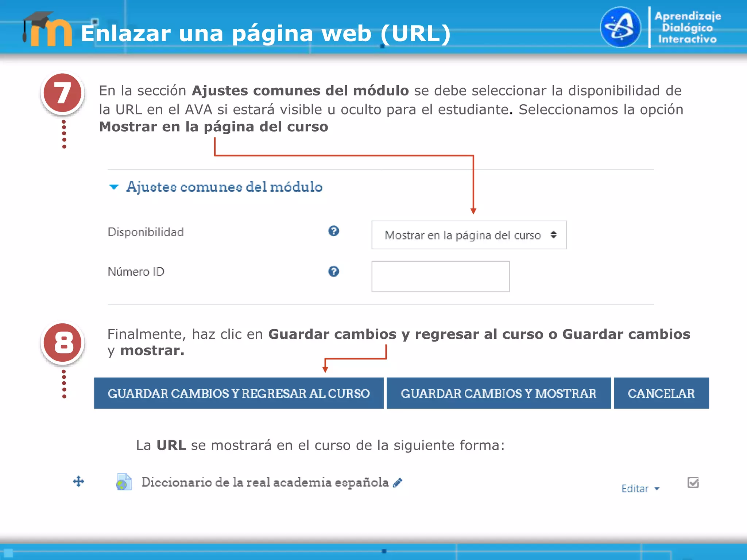Click Guardar cambios y mostrar button
Image resolution: width=747 pixels, height=560 pixels.
(x=499, y=393)
